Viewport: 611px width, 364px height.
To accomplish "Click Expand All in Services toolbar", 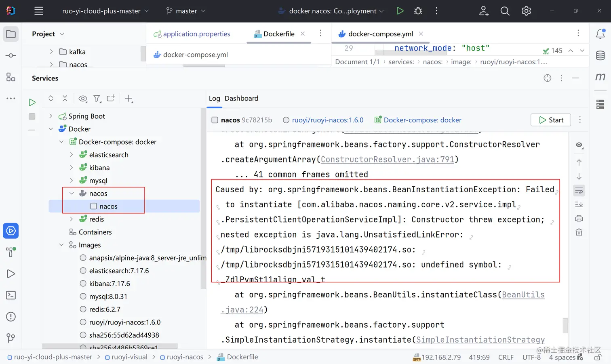I will tap(51, 98).
